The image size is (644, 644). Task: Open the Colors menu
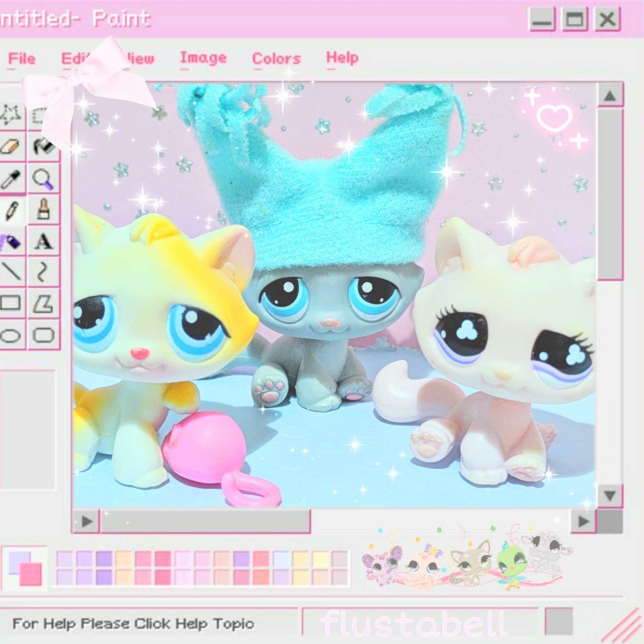click(x=277, y=59)
